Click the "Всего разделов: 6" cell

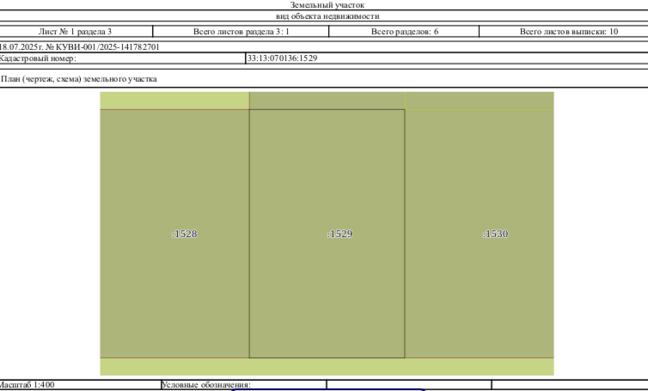(404, 31)
